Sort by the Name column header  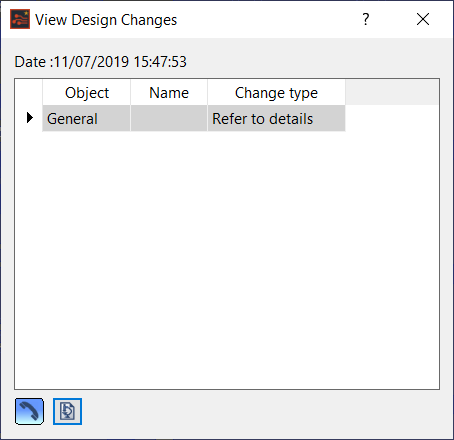[169, 93]
